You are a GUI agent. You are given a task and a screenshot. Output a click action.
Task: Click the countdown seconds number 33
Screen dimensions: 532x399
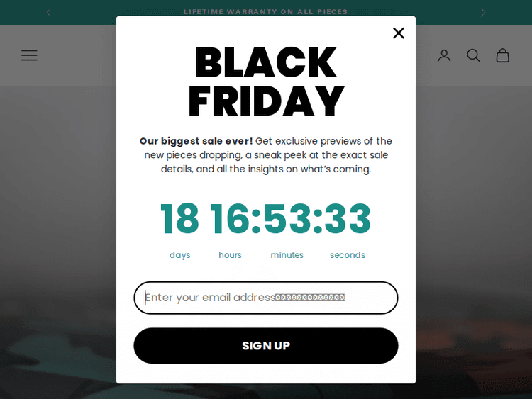click(348, 219)
